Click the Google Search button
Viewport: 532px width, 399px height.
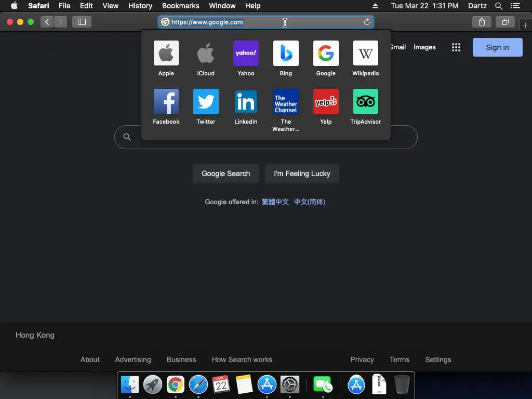(225, 174)
